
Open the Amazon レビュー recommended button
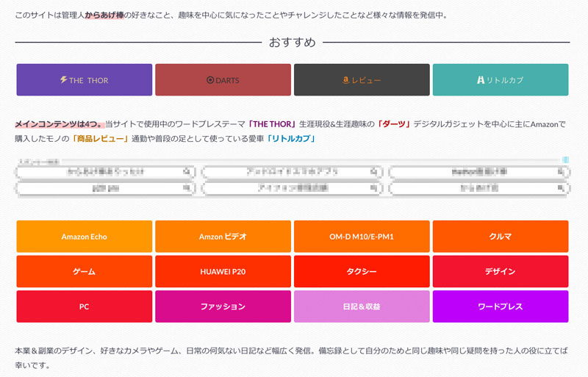362,80
